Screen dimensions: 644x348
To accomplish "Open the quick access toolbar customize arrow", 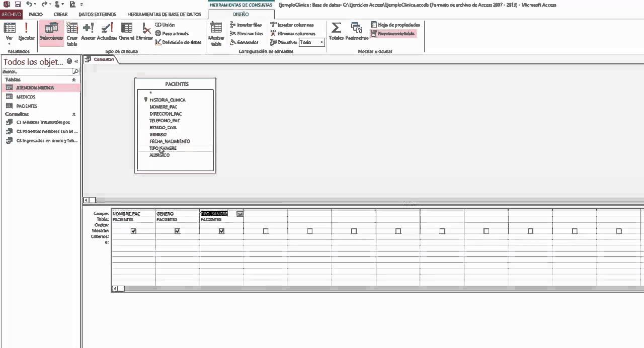I will 82,5.
